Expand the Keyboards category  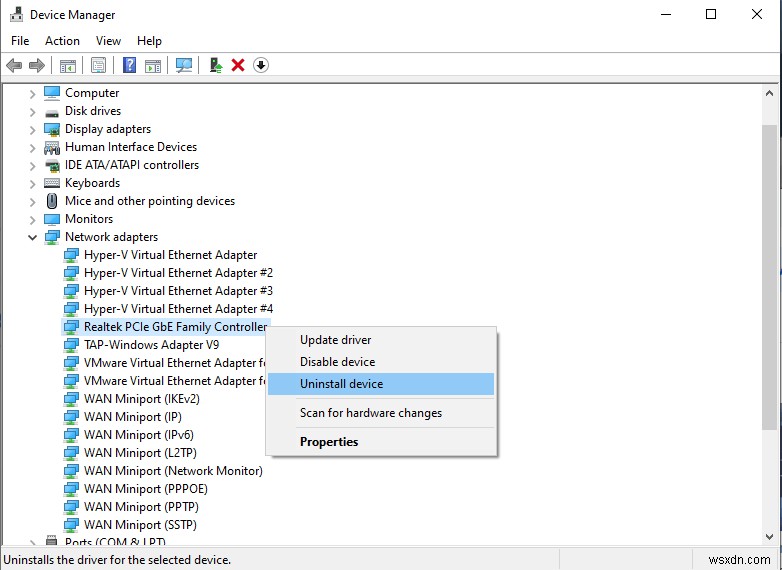click(32, 183)
